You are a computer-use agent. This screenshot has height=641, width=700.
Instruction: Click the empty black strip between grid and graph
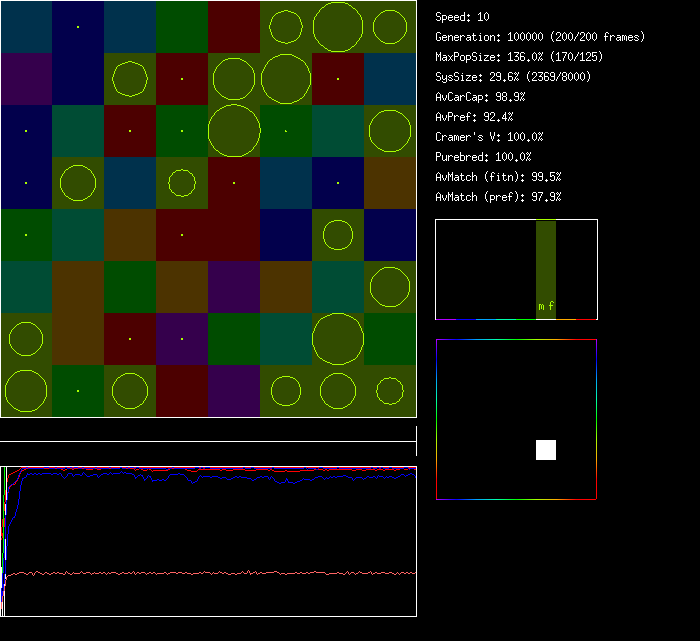point(208,430)
